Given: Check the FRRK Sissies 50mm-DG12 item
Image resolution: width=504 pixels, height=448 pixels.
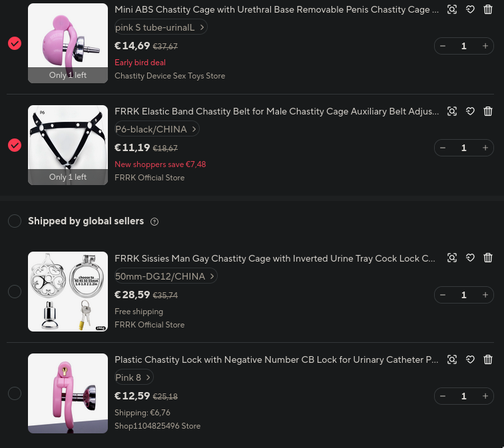Looking at the screenshot, I should [15, 292].
